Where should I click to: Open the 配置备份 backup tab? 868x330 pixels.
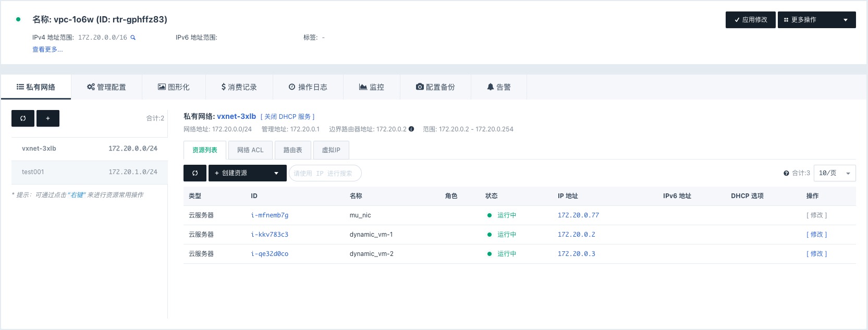435,87
